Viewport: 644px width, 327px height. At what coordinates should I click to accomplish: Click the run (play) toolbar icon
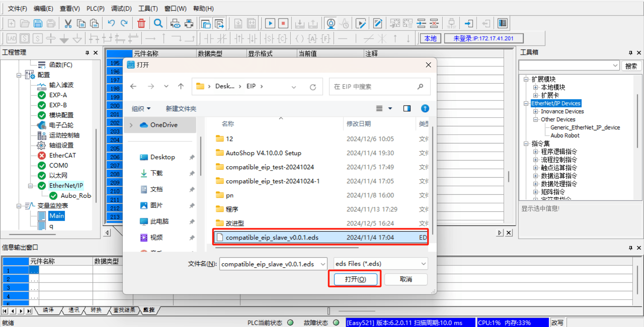coord(270,23)
